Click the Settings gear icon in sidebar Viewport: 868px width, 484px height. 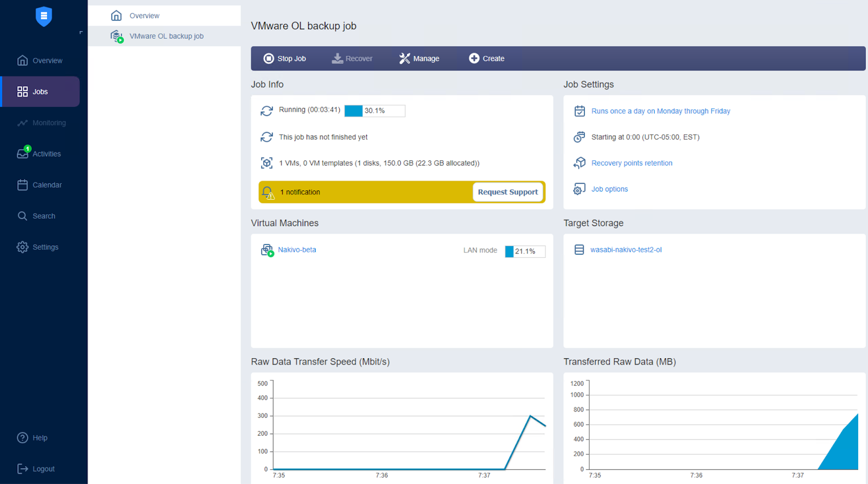(22, 247)
